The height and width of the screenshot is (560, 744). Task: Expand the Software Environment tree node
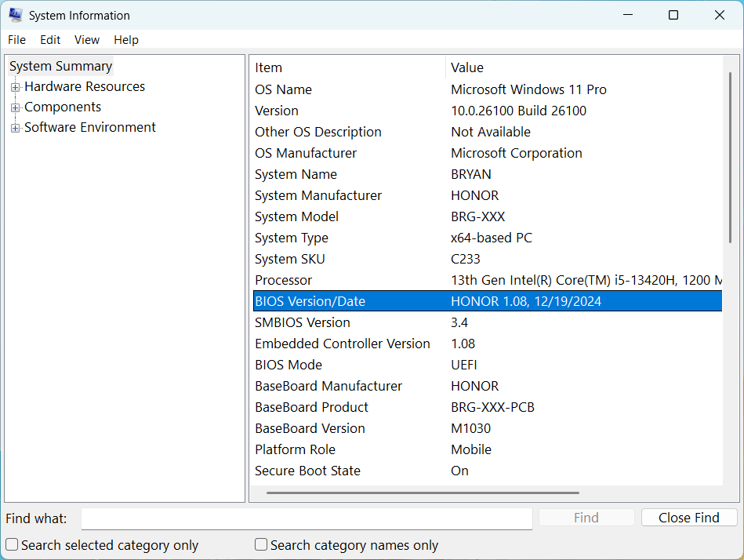coord(16,127)
